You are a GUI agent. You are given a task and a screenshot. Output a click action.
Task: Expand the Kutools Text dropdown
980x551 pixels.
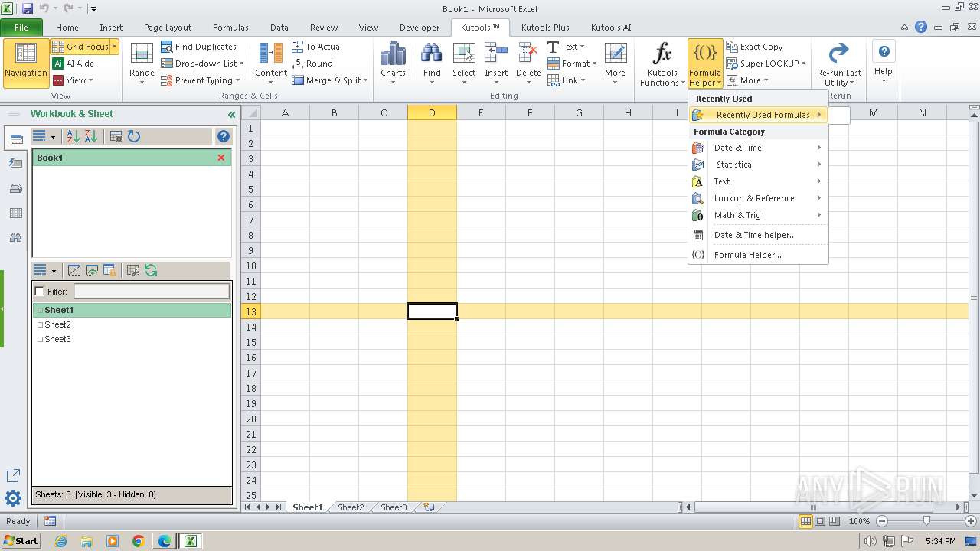(x=566, y=47)
